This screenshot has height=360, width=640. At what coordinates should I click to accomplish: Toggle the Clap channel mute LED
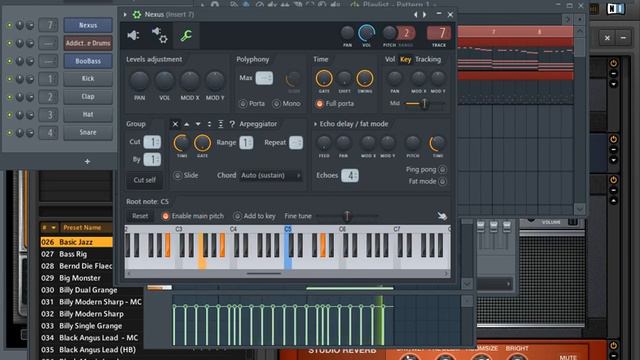9,97
